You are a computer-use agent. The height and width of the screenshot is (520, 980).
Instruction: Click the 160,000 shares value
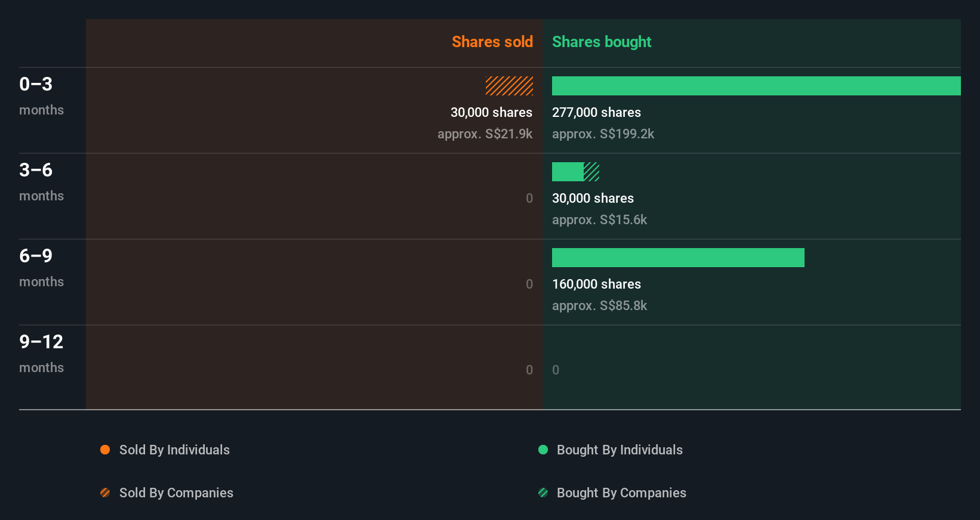coord(596,284)
